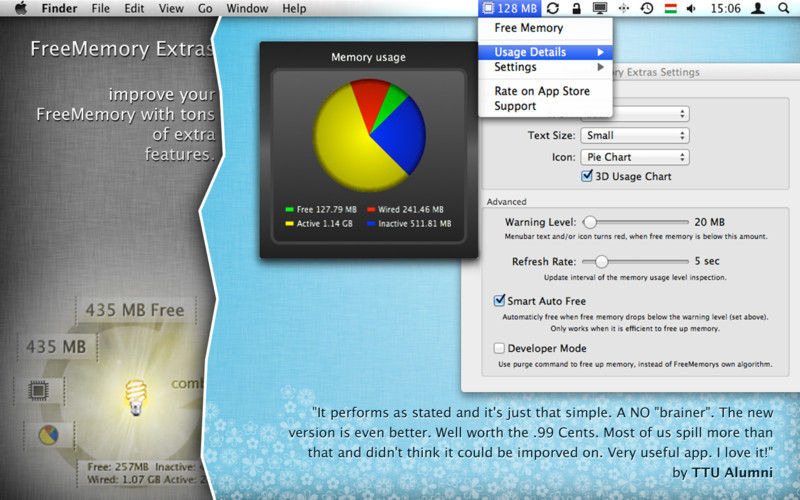Screen dimensions: 800x500
Task: Toggle the 3D Usage Chart checkbox
Action: (587, 176)
